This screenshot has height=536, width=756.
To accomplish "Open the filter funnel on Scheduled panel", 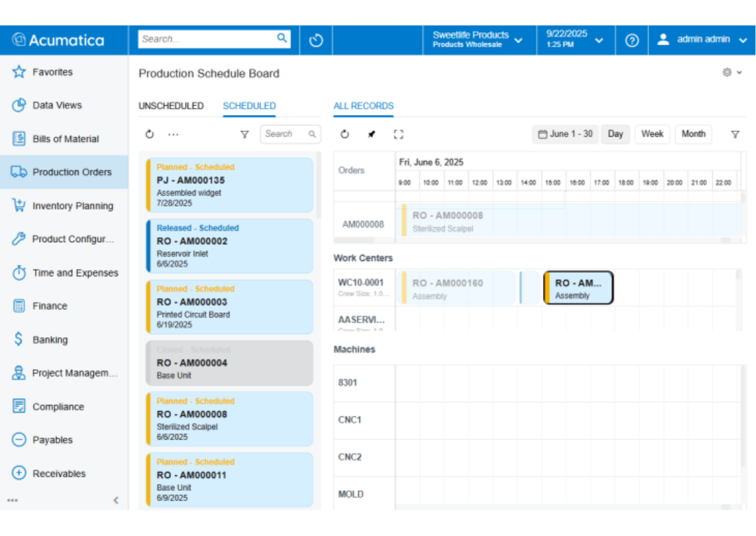I will [245, 134].
